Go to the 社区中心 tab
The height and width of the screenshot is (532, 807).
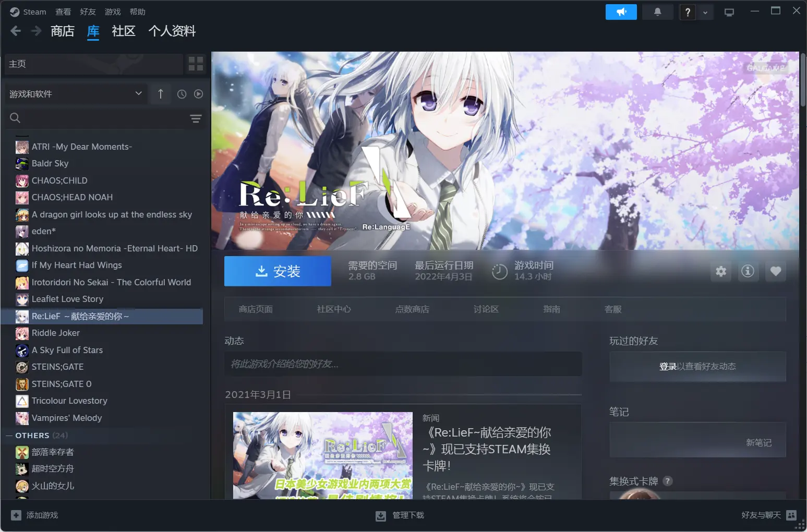tap(334, 309)
